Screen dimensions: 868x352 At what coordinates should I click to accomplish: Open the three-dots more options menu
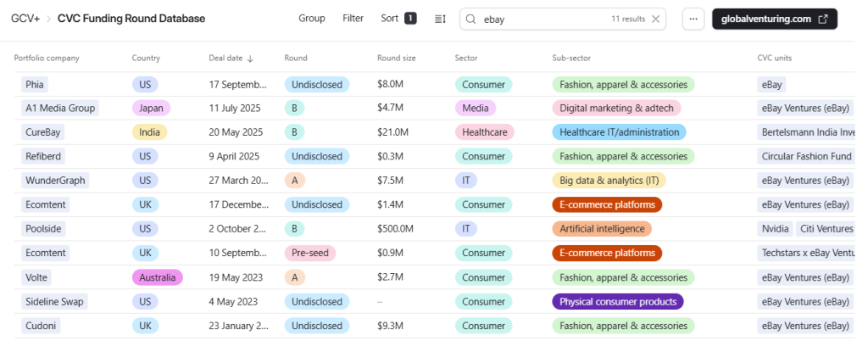[693, 19]
